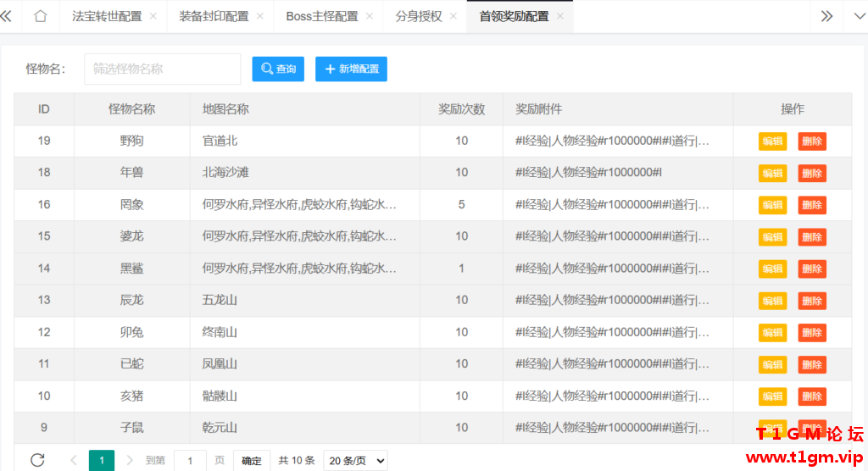Image resolution: width=868 pixels, height=471 pixels.
Task: Open the 20 条/页 page size dropdown
Action: tap(355, 461)
